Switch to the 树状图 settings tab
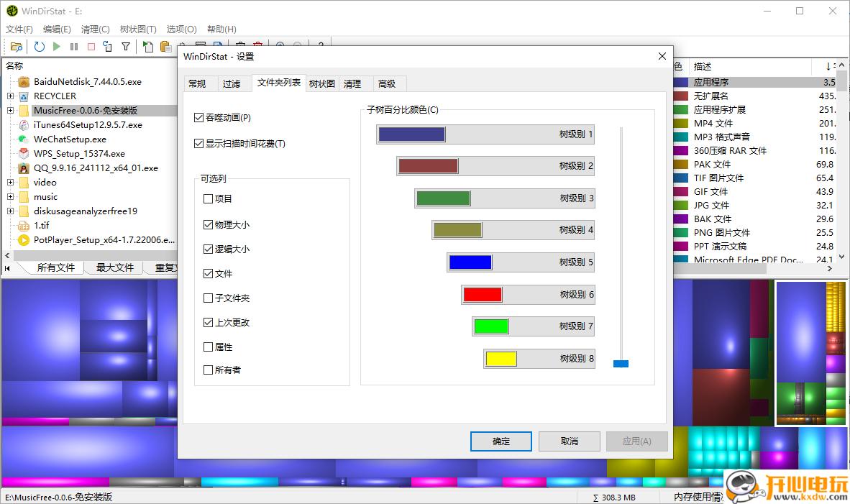Viewport: 850px width, 504px height. click(x=321, y=83)
